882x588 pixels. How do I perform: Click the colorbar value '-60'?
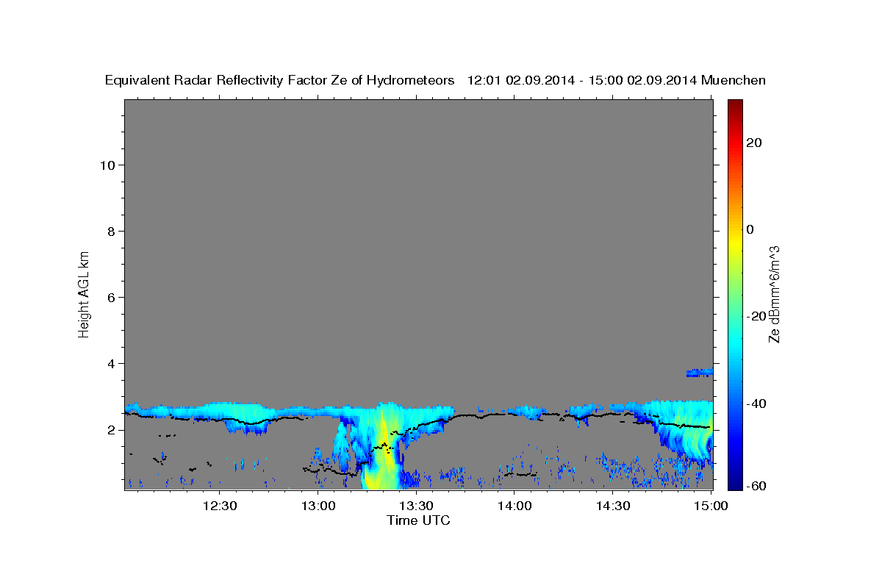pyautogui.click(x=756, y=486)
